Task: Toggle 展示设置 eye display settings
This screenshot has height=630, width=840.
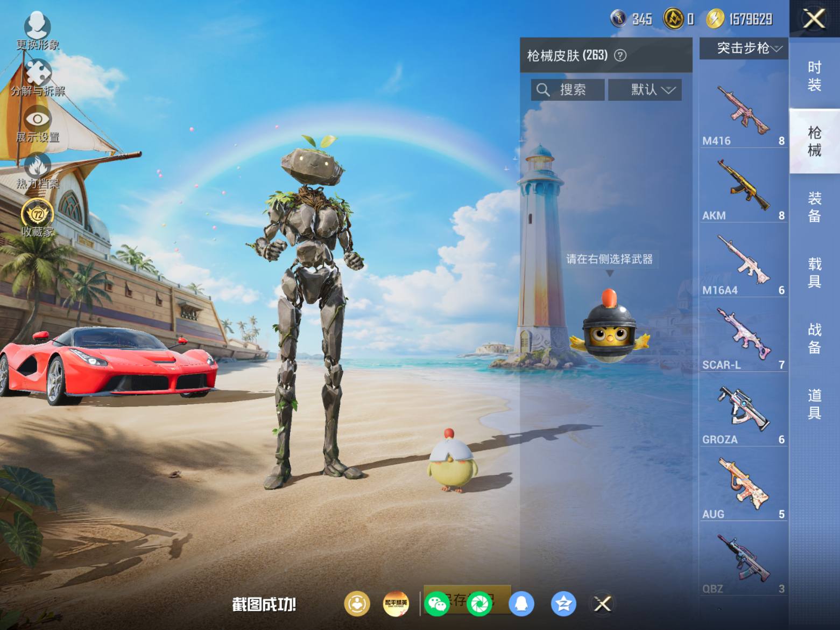Action: point(38,124)
